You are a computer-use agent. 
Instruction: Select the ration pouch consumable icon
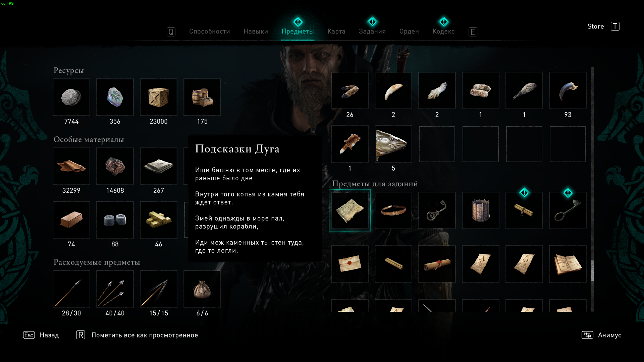(202, 289)
